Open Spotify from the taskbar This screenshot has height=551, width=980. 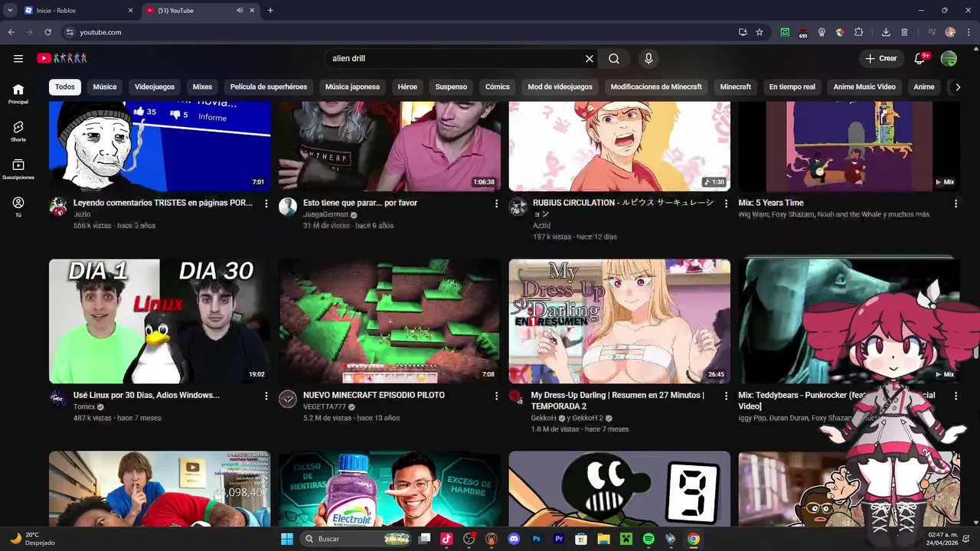point(648,539)
